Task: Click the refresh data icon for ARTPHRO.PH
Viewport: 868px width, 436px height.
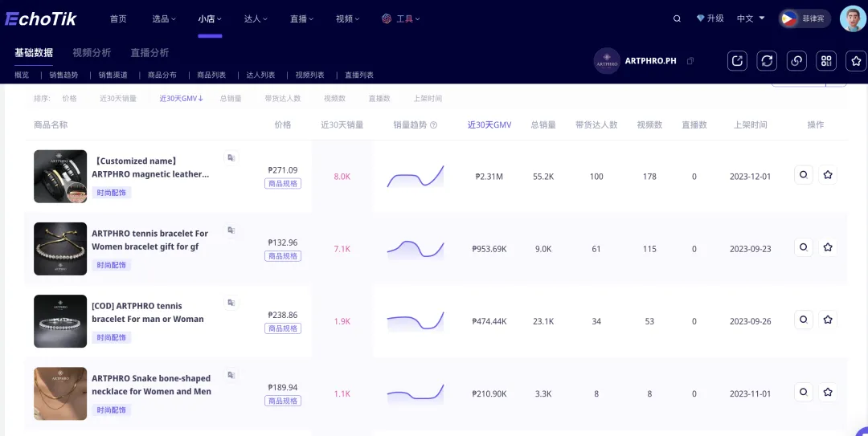Action: tap(767, 61)
